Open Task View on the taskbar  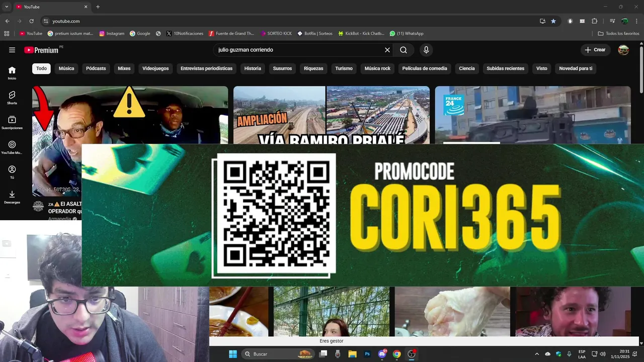point(324,354)
